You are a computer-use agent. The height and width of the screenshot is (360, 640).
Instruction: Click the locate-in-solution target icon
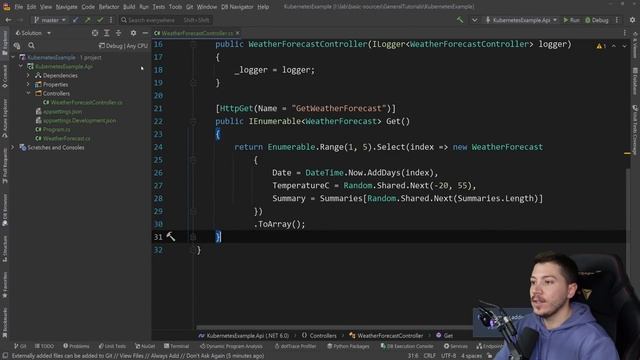point(95,33)
